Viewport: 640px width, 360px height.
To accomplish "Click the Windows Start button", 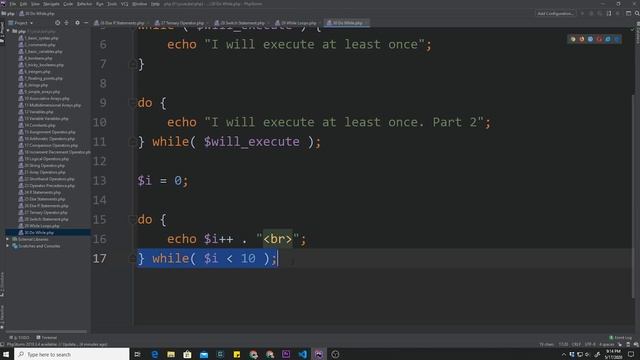I will pyautogui.click(x=6, y=354).
